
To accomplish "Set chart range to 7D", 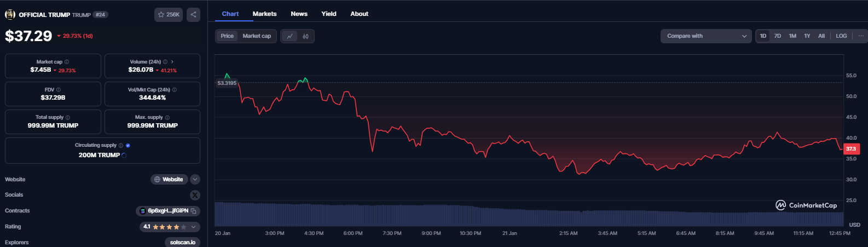I will 777,36.
